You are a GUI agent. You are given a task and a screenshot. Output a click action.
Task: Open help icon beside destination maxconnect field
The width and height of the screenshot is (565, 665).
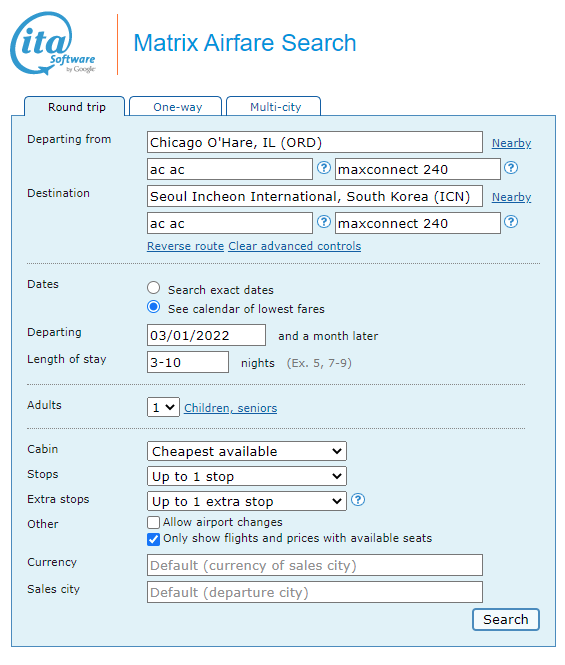coord(511,222)
